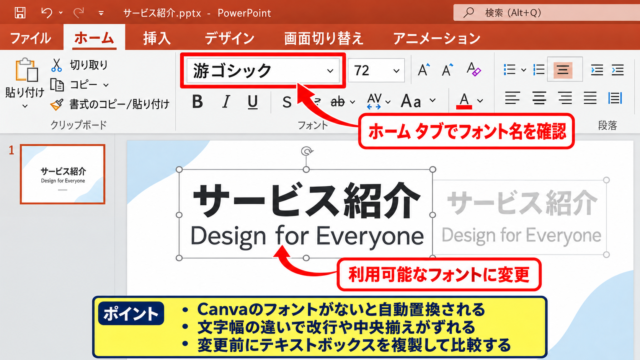Open character spacing AV options
The image size is (640, 360).
point(374,101)
